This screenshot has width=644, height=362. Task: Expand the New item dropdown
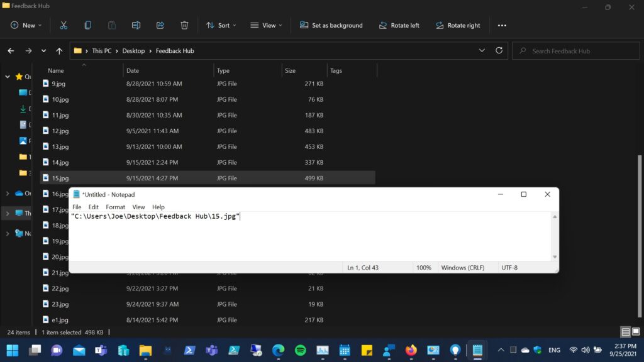pyautogui.click(x=26, y=25)
